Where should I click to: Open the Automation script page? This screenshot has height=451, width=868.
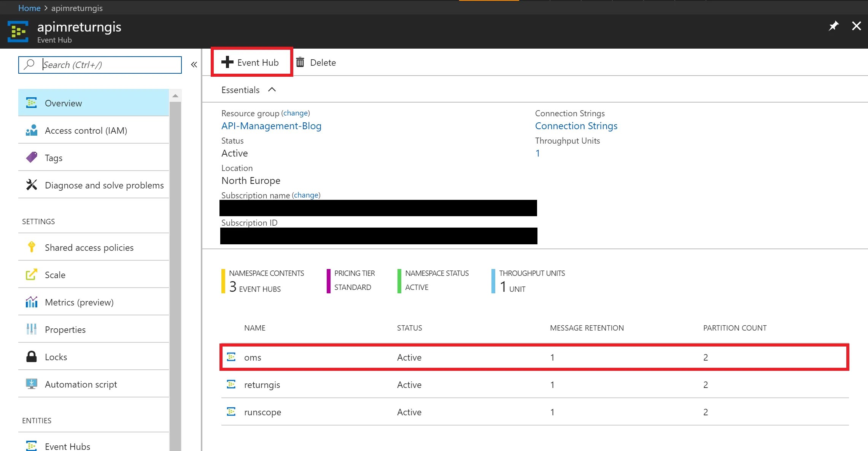94,384
